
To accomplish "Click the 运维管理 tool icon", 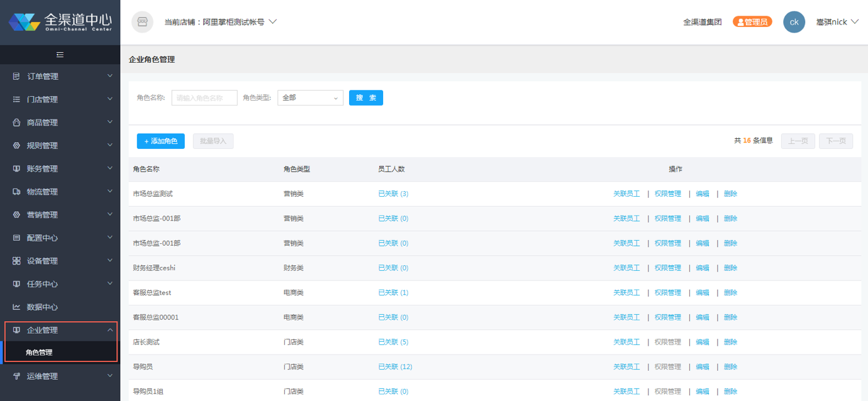I will pyautogui.click(x=17, y=376).
